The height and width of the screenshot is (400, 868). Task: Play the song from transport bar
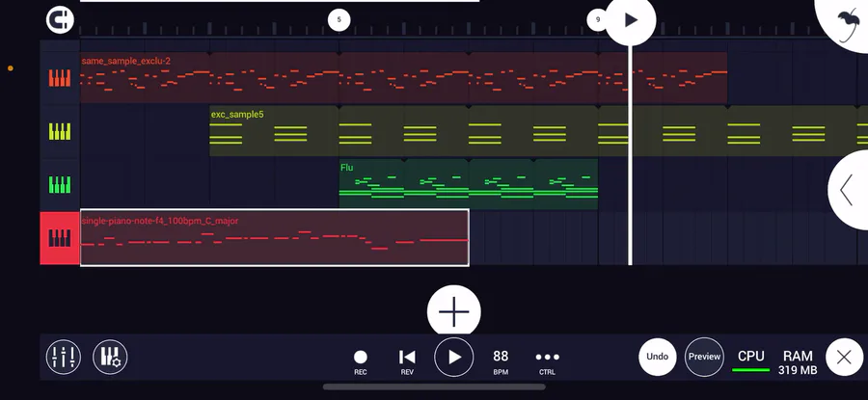pos(454,357)
